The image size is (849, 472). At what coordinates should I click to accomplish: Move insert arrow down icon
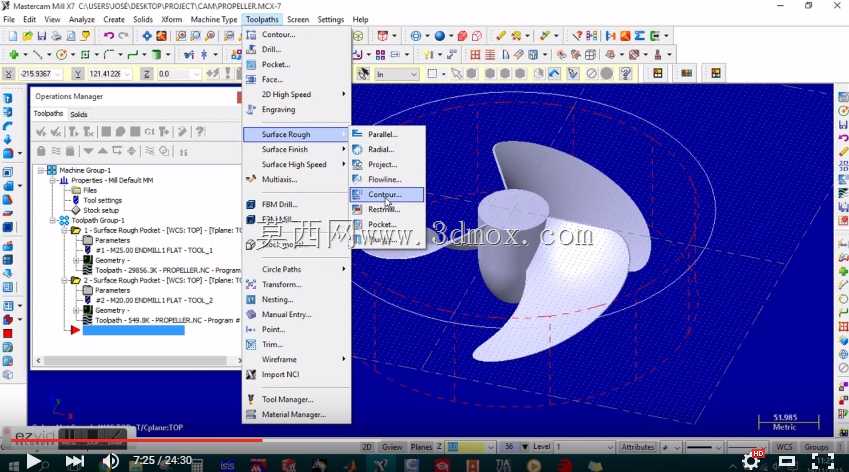point(88,151)
